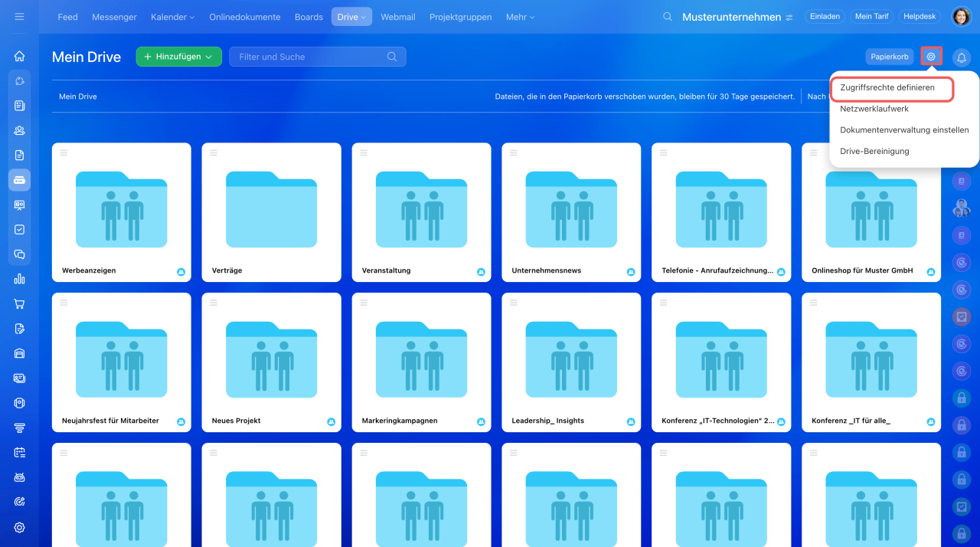
Task: Click the folder name Neues Projekt
Action: coord(237,421)
